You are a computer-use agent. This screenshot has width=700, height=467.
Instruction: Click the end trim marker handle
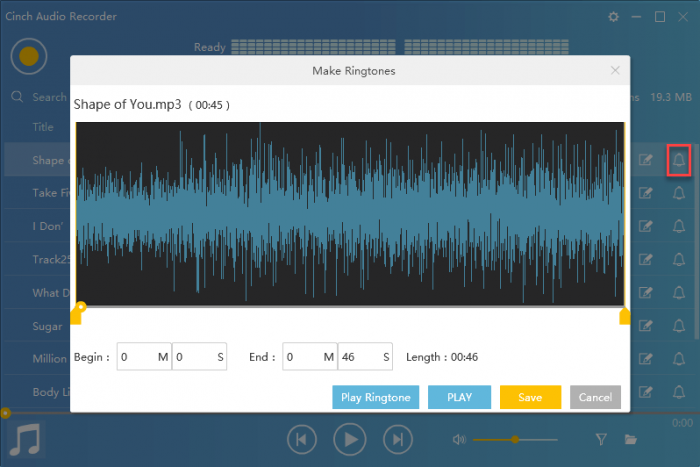[x=625, y=316]
